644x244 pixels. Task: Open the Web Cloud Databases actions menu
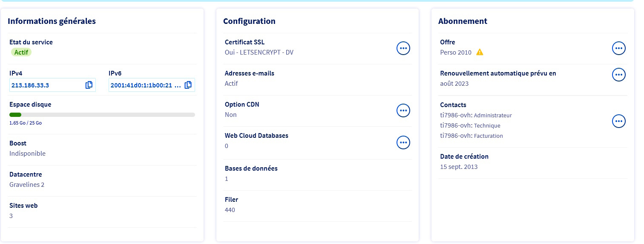point(403,142)
